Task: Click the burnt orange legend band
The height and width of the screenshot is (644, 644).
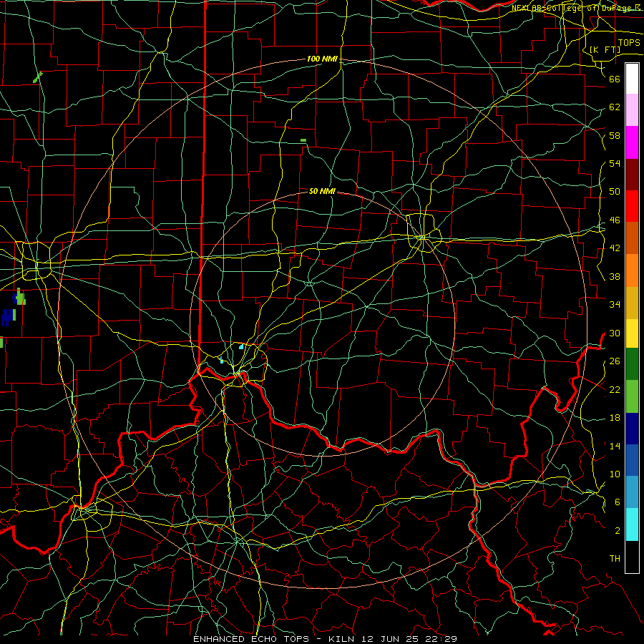Action: point(632,238)
